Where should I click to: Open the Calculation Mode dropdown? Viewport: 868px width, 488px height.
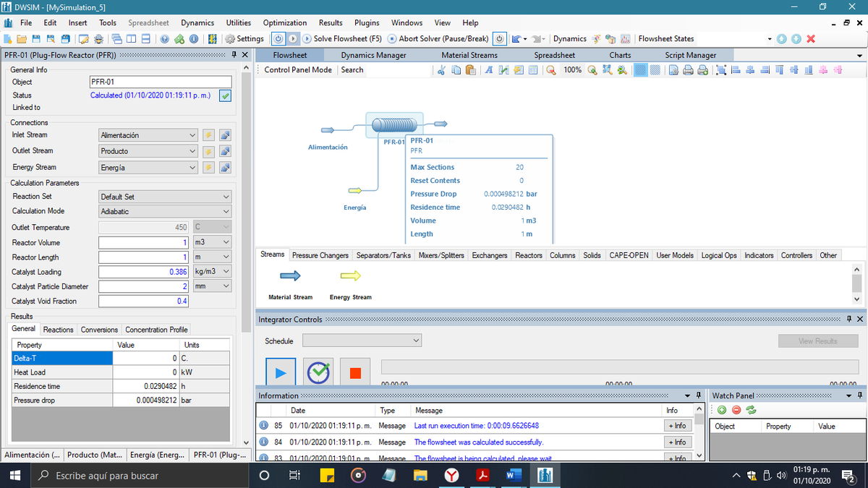[165, 211]
